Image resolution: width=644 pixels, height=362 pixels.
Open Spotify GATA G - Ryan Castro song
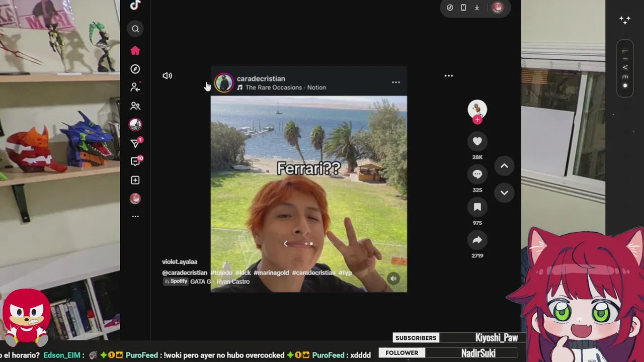[207, 282]
